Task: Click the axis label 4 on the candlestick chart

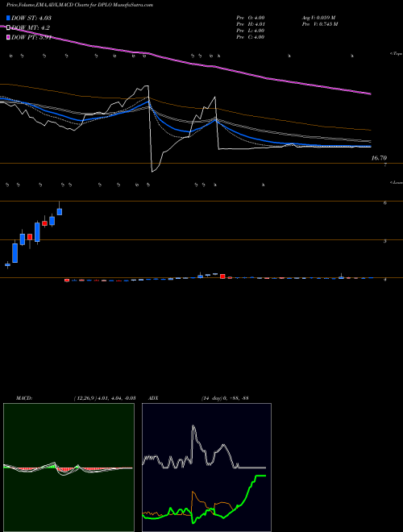Action: [384, 280]
